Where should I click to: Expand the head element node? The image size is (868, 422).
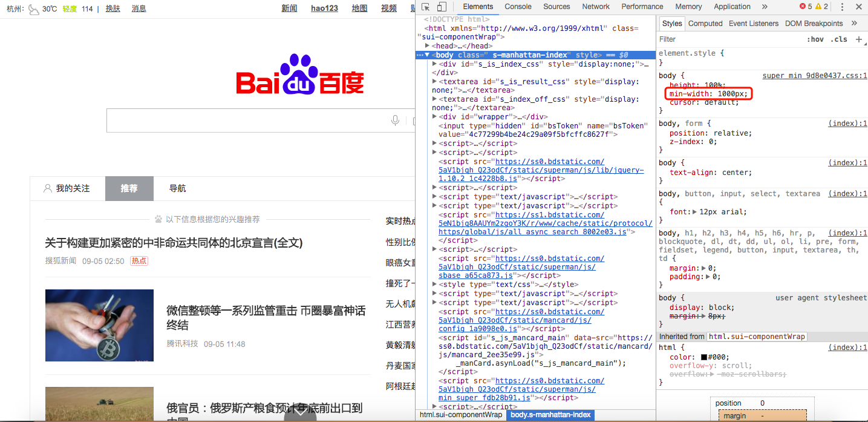[428, 46]
